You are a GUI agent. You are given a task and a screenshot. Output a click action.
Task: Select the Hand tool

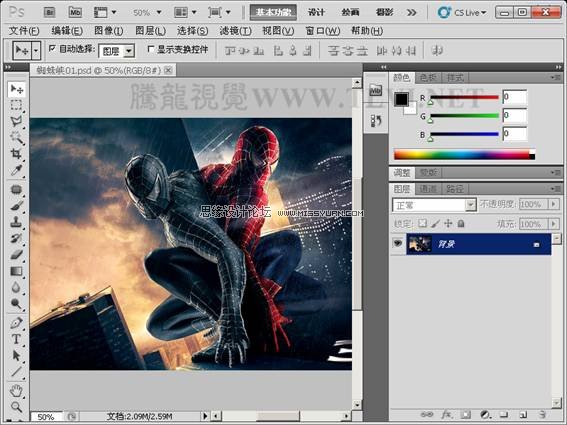pyautogui.click(x=16, y=391)
